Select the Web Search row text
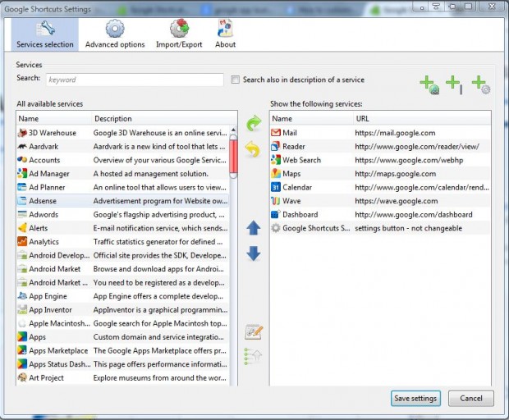Viewport: 509px width, 420px height. coord(301,160)
